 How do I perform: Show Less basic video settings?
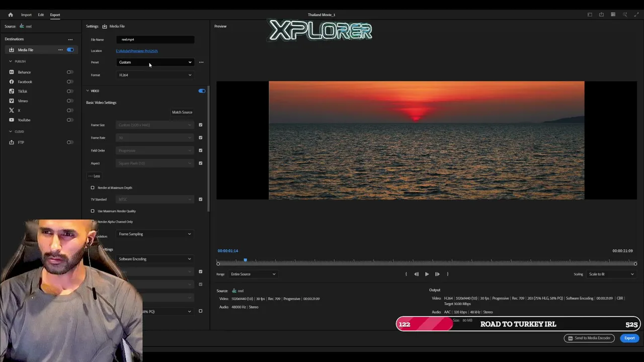[94, 176]
